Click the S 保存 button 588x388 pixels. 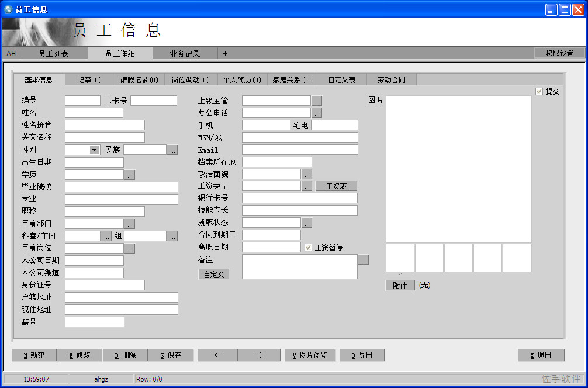(x=171, y=355)
